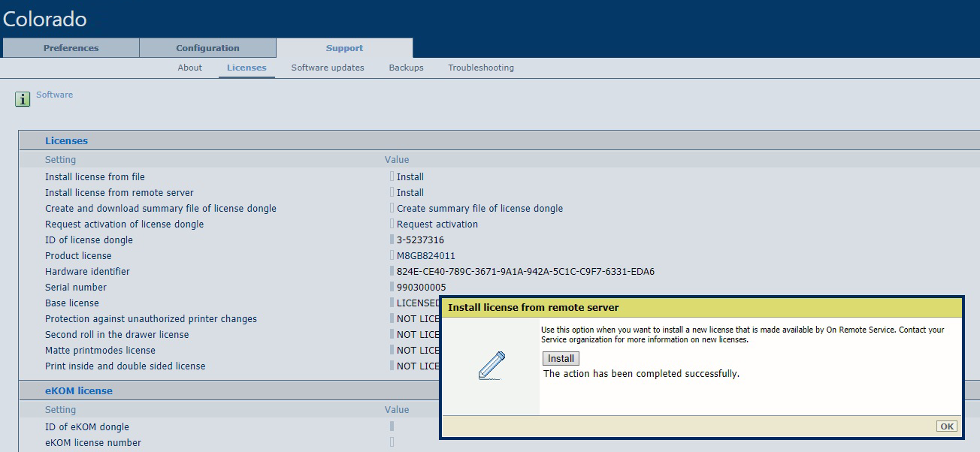Image resolution: width=980 pixels, height=452 pixels.
Task: Open the Troubleshooting subtab
Action: (481, 68)
